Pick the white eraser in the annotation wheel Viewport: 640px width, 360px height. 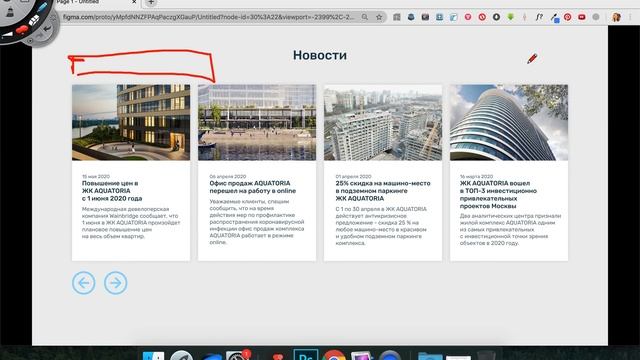(x=34, y=20)
